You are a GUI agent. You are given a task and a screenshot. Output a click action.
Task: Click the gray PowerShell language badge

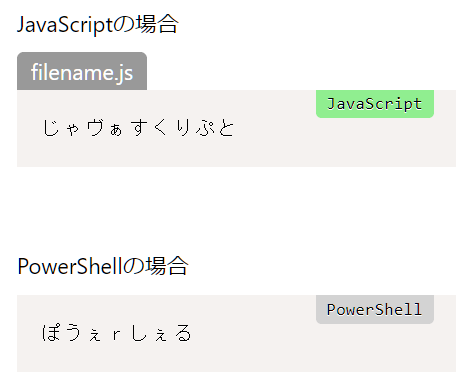pyautogui.click(x=375, y=309)
